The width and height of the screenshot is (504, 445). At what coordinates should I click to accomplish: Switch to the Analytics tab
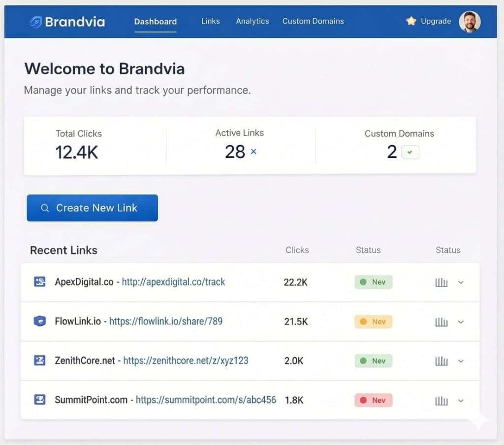252,21
